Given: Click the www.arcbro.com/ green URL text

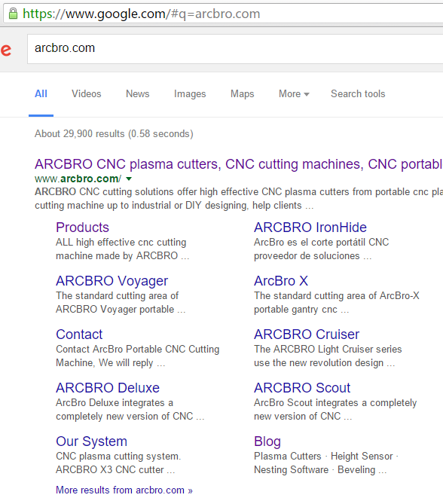Looking at the screenshot, I should (x=78, y=179).
